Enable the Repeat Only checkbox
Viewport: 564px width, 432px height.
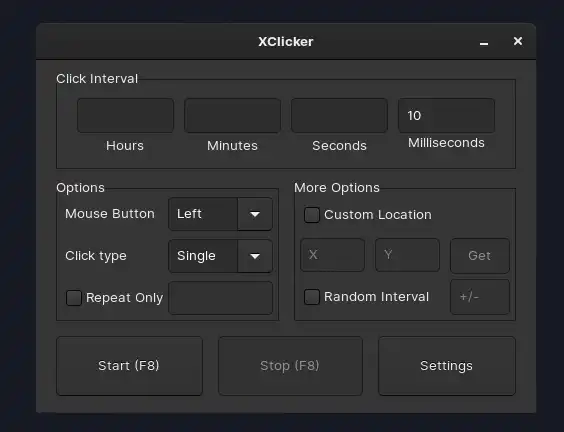coord(74,298)
